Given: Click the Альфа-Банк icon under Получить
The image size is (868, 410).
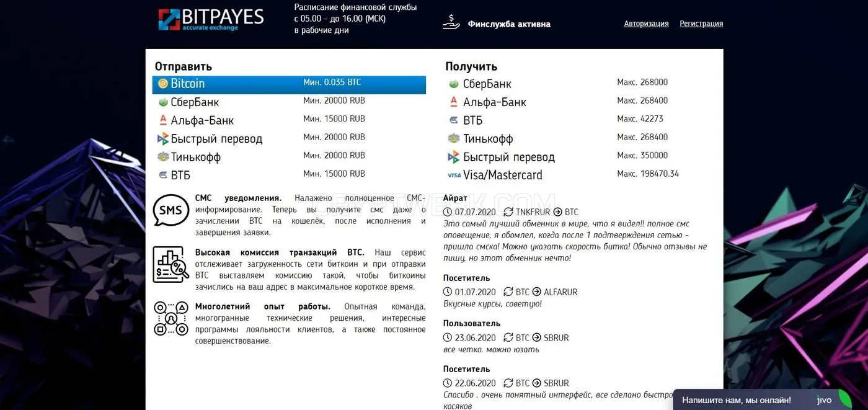Looking at the screenshot, I should click(454, 102).
